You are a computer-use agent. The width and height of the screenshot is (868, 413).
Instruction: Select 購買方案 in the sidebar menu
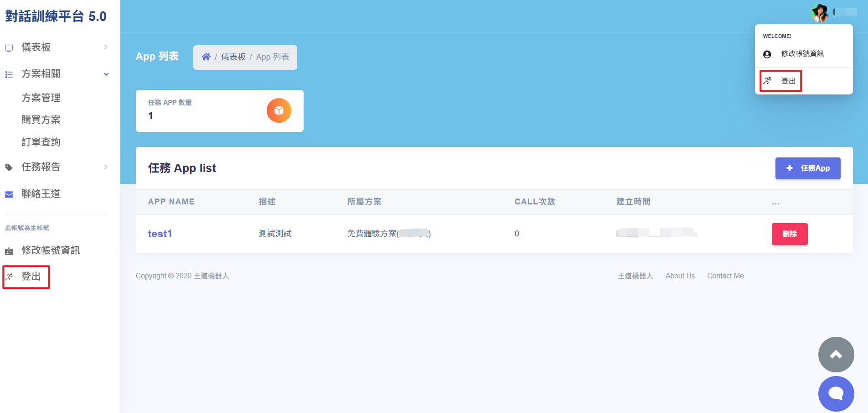point(41,120)
